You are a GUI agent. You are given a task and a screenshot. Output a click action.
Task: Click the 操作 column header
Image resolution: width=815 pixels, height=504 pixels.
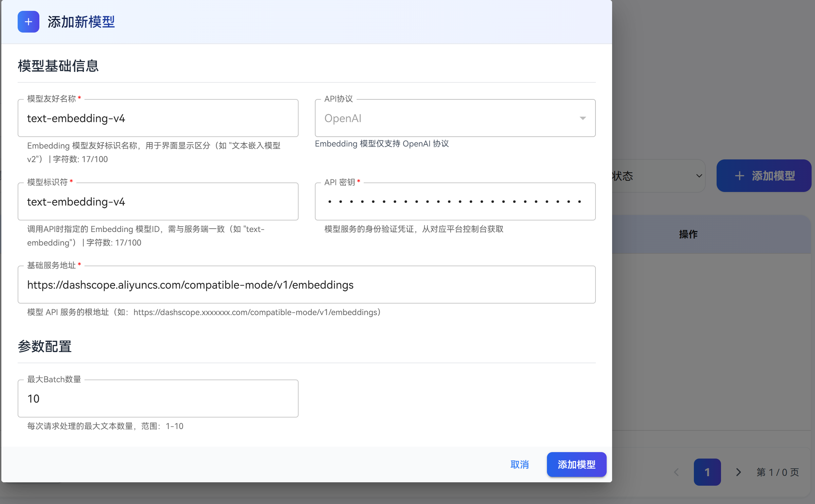pyautogui.click(x=688, y=234)
